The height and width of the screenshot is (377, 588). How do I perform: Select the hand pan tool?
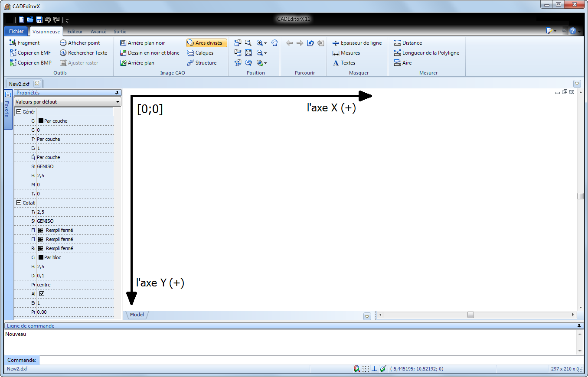pyautogui.click(x=274, y=43)
